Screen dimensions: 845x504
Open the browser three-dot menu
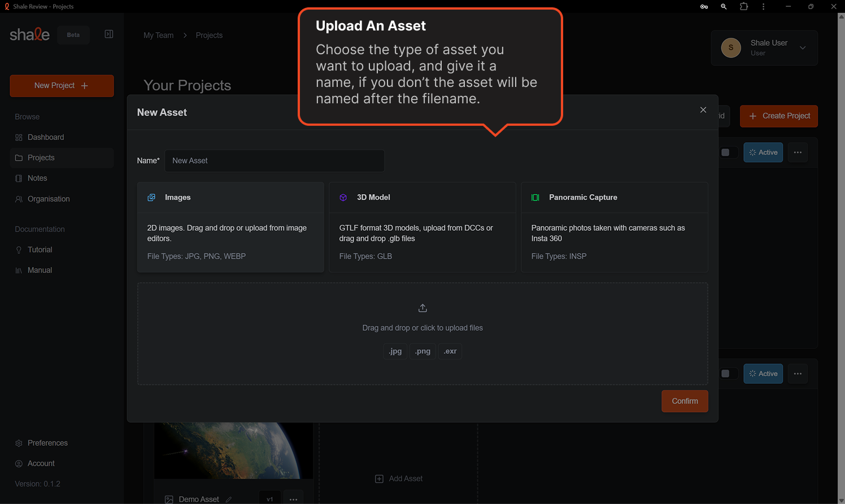763,7
